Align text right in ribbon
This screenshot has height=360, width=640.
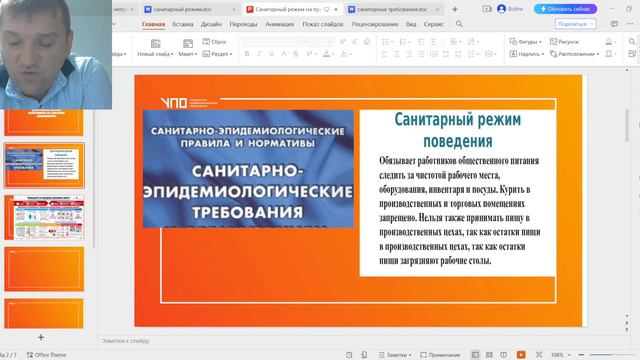[409, 54]
